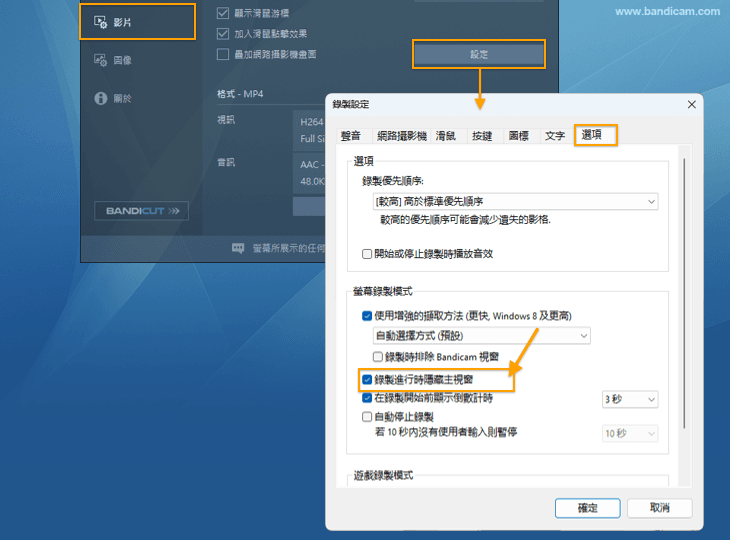Open the 滑鼠 tab
This screenshot has width=730, height=540.
pos(446,136)
